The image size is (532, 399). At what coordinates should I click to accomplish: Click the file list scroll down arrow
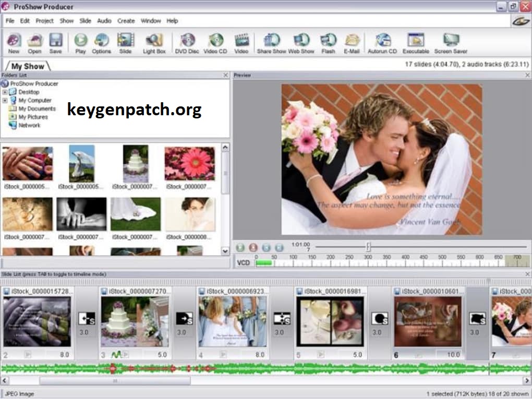pyautogui.click(x=225, y=251)
